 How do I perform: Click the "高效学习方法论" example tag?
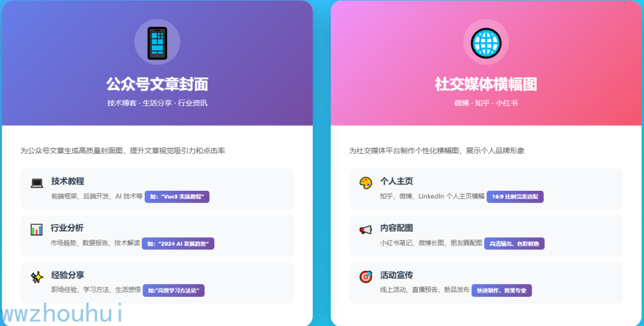pos(174,290)
